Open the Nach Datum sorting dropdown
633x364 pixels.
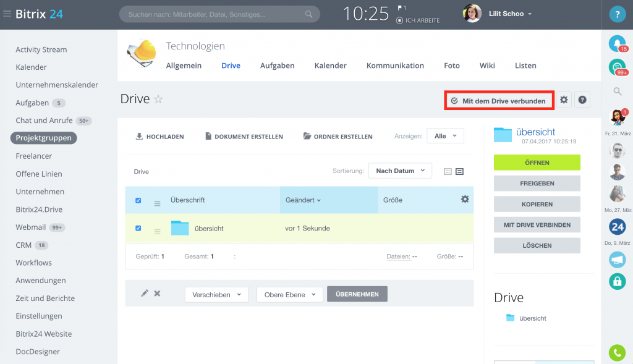coord(400,171)
